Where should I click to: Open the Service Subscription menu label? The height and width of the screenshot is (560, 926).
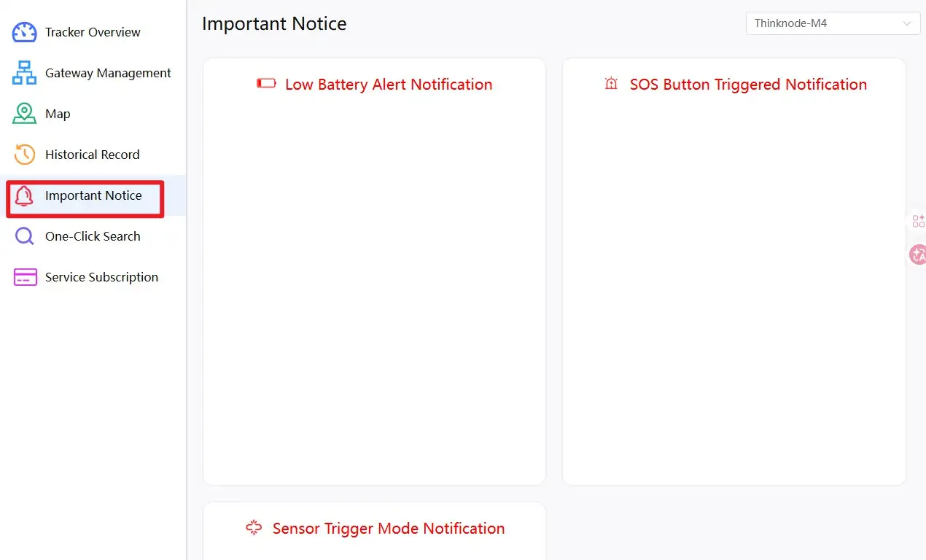point(101,277)
